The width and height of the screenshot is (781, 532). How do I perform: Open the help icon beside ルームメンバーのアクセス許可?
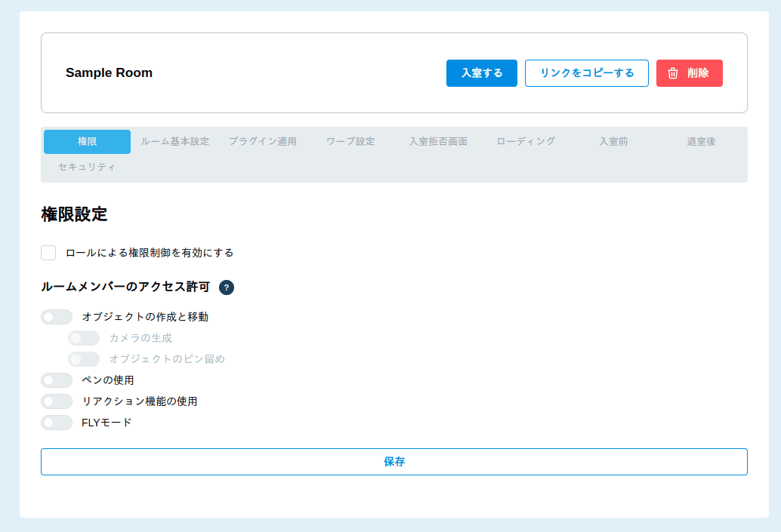227,288
